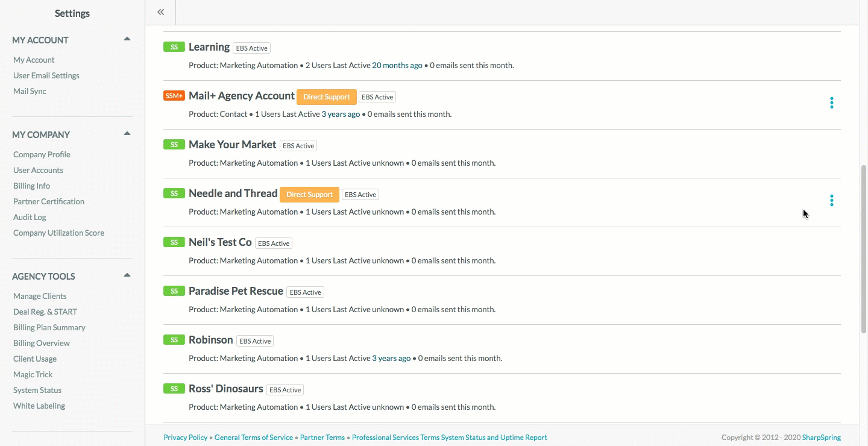This screenshot has height=446, width=868.
Task: Open Partner Certification page
Action: point(49,201)
